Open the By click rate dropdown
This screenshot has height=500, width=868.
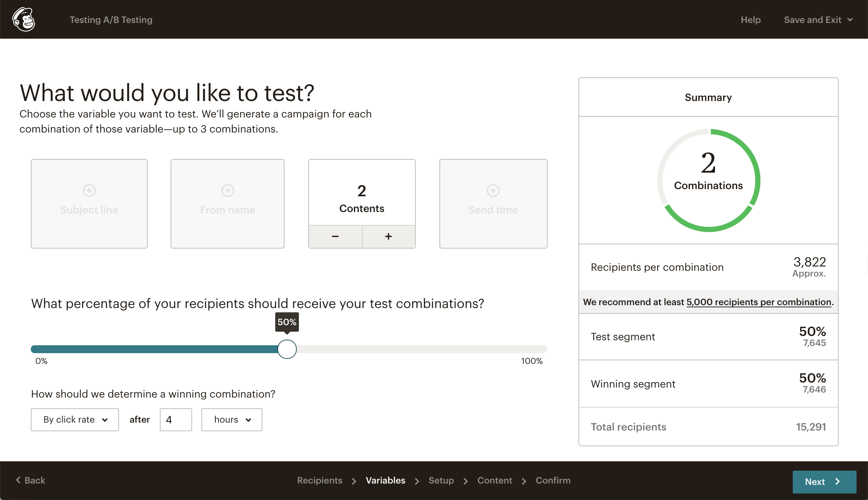point(75,419)
